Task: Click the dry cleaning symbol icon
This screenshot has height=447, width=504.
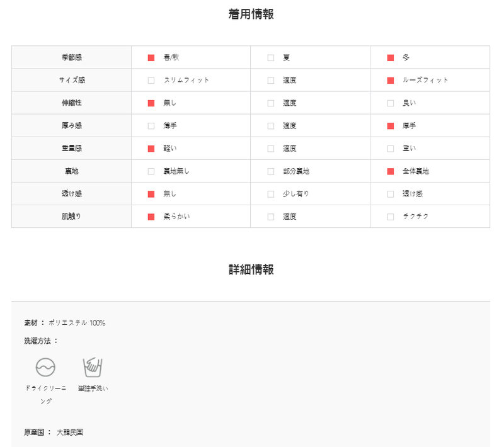Action: coord(45,367)
